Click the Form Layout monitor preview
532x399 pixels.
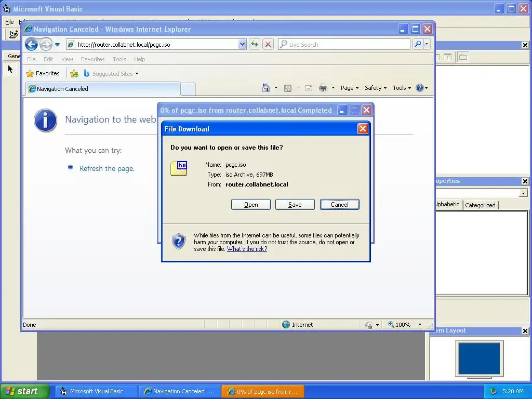(x=480, y=358)
